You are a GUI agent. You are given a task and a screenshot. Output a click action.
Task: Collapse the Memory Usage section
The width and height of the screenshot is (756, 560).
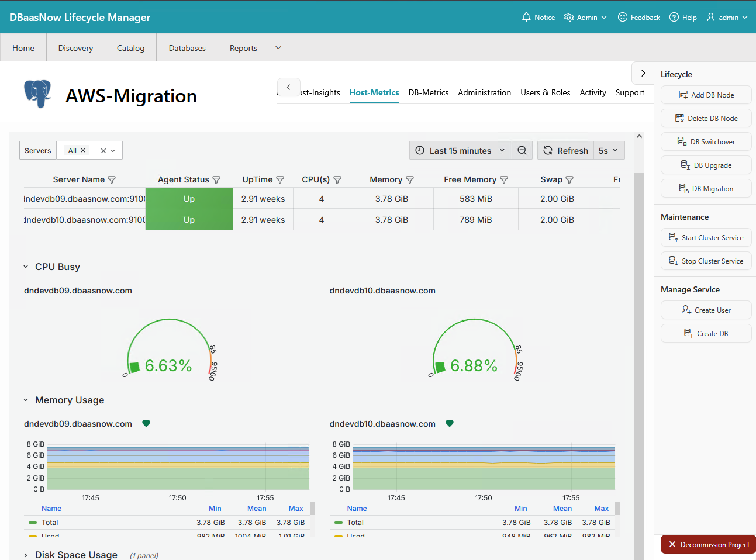[26, 400]
